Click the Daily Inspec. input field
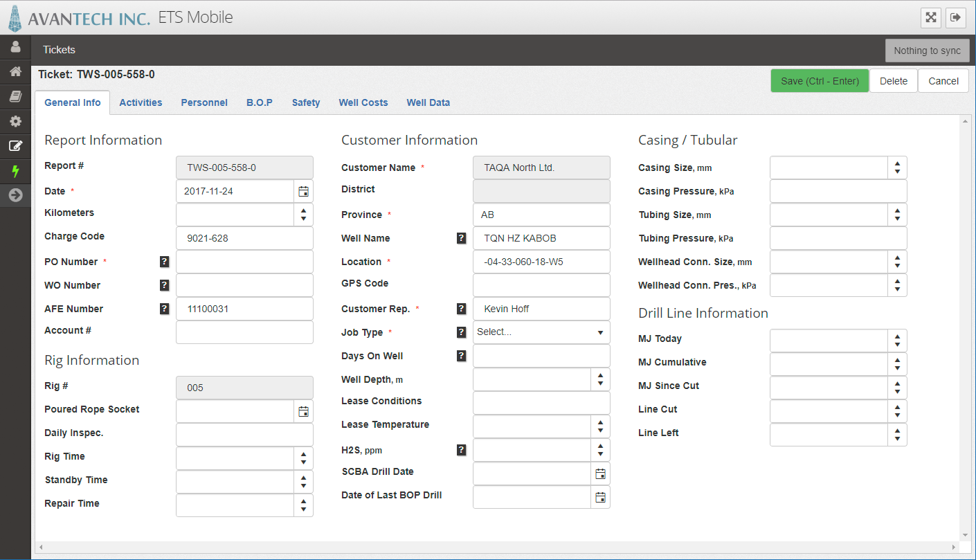Image resolution: width=976 pixels, height=560 pixels. point(244,435)
